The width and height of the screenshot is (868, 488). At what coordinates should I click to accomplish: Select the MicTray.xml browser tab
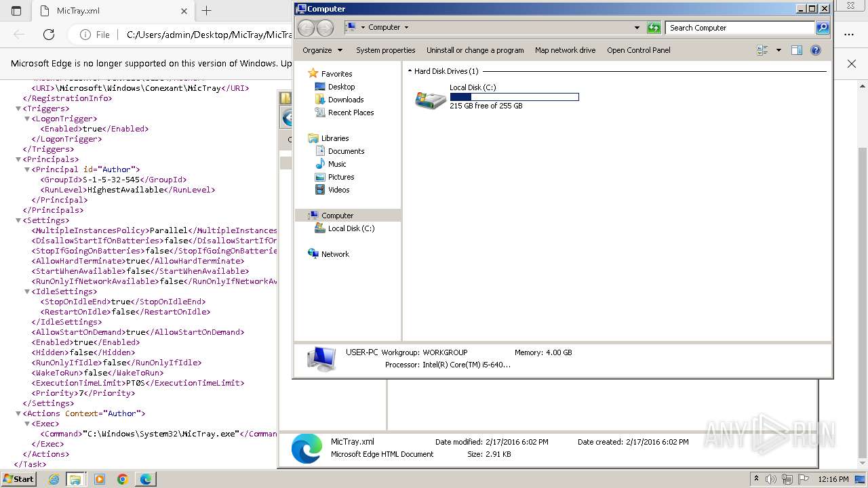pos(114,11)
